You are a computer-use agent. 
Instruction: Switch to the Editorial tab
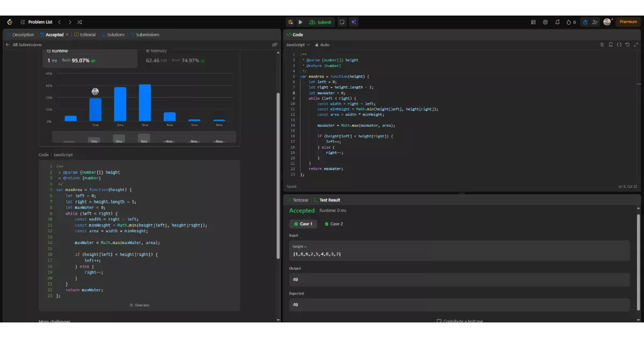click(x=85, y=35)
